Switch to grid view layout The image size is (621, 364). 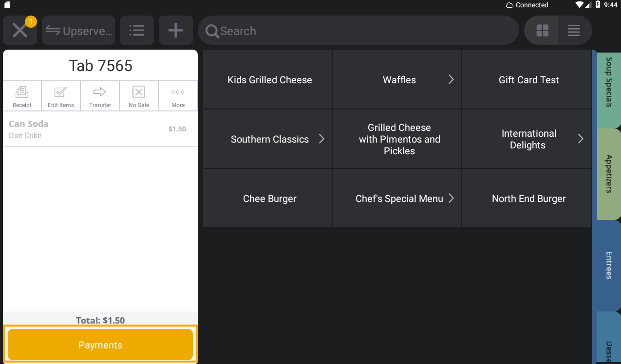point(542,31)
